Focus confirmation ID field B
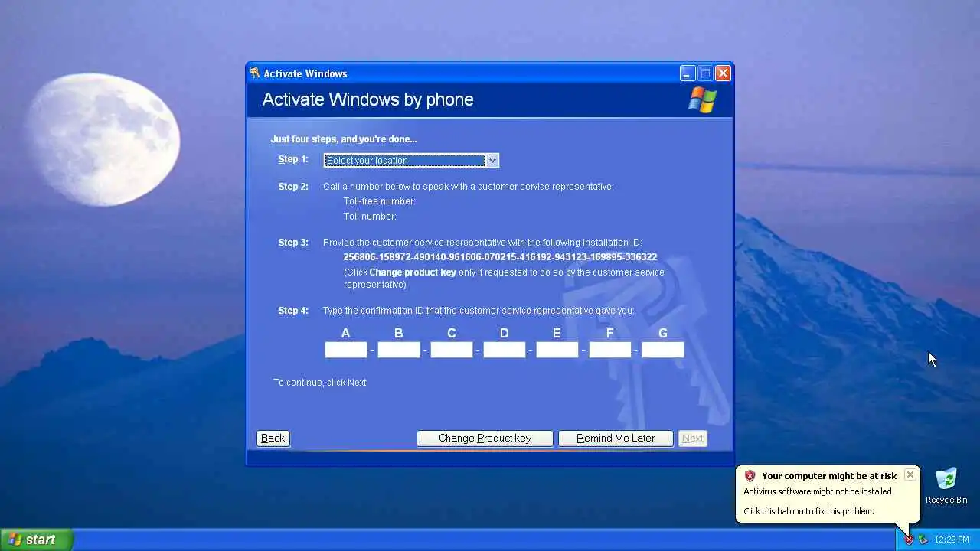The image size is (980, 551). (399, 350)
